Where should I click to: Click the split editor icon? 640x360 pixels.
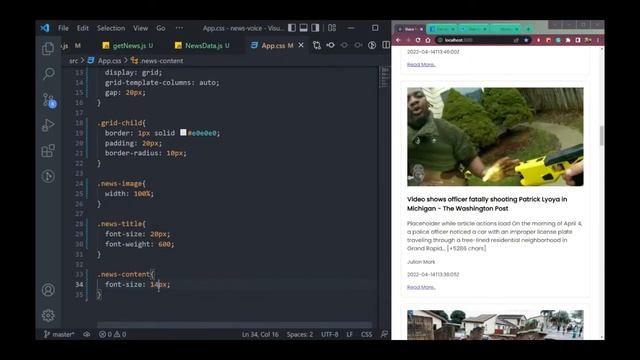coord(386,45)
